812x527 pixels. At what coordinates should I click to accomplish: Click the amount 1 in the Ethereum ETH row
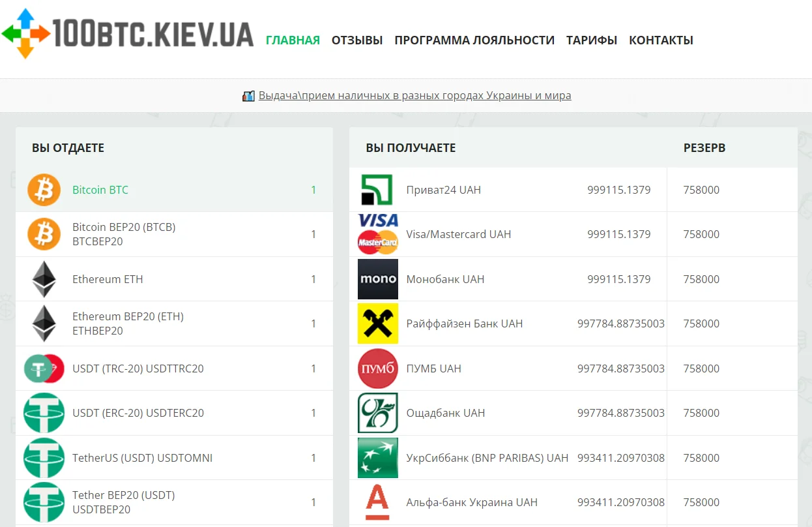click(x=313, y=279)
